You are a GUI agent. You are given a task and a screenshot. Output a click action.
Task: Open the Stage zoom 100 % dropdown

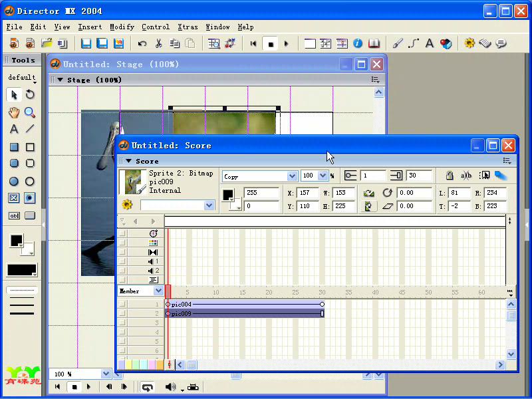[106, 374]
